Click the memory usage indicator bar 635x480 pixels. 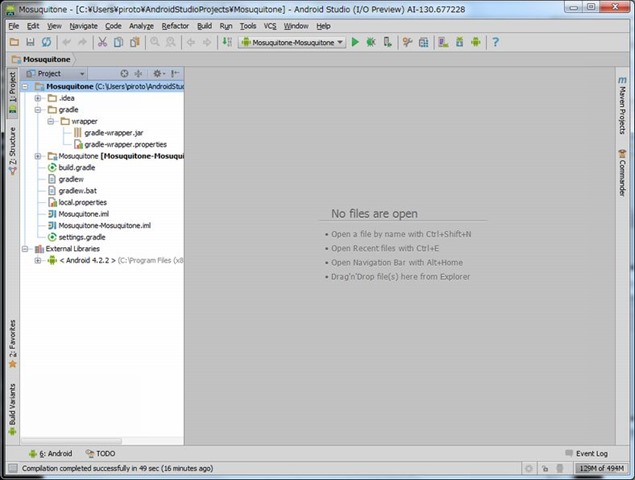[600, 468]
